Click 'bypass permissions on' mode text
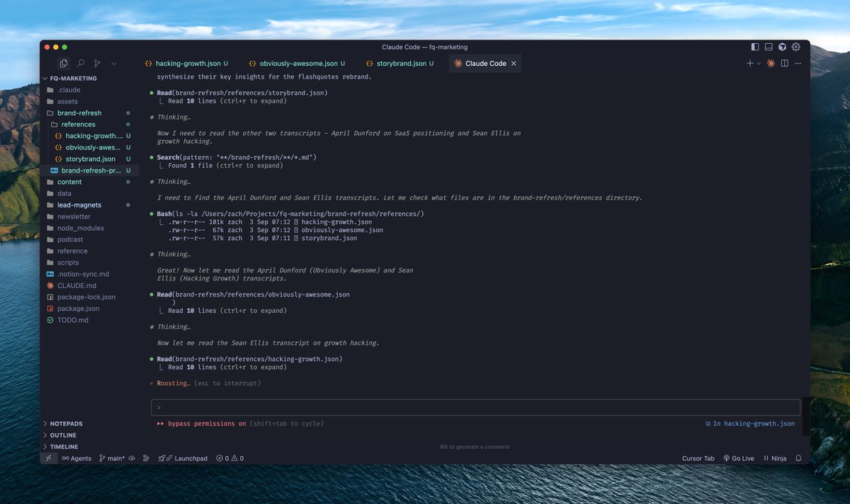The width and height of the screenshot is (850, 504). 207,423
